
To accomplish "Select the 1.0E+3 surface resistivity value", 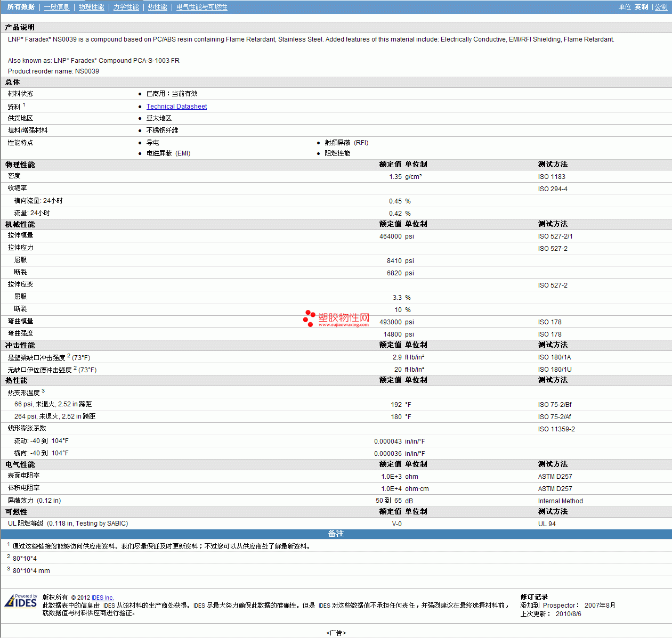I will coord(392,477).
